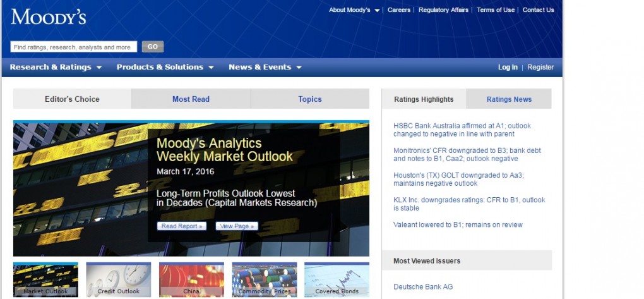
Task: Select the Market Outlook thumbnail
Action: (45, 279)
